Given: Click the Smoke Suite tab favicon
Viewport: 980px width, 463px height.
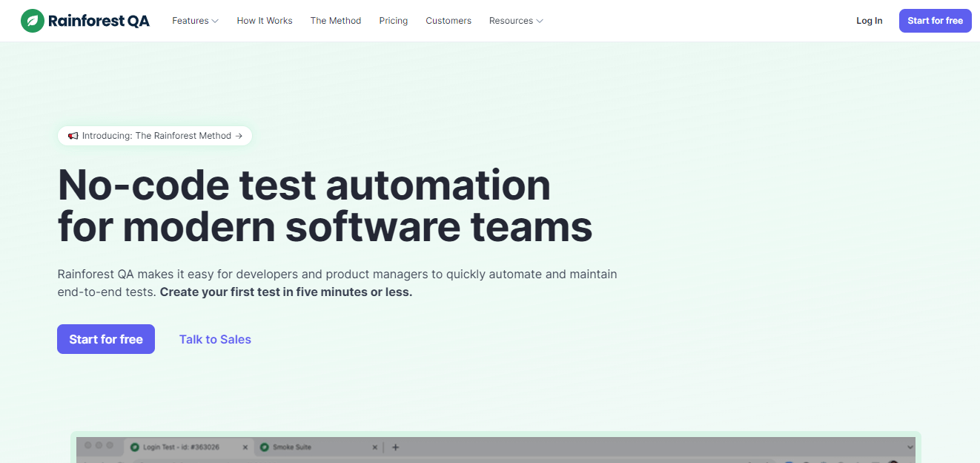Looking at the screenshot, I should (x=264, y=447).
